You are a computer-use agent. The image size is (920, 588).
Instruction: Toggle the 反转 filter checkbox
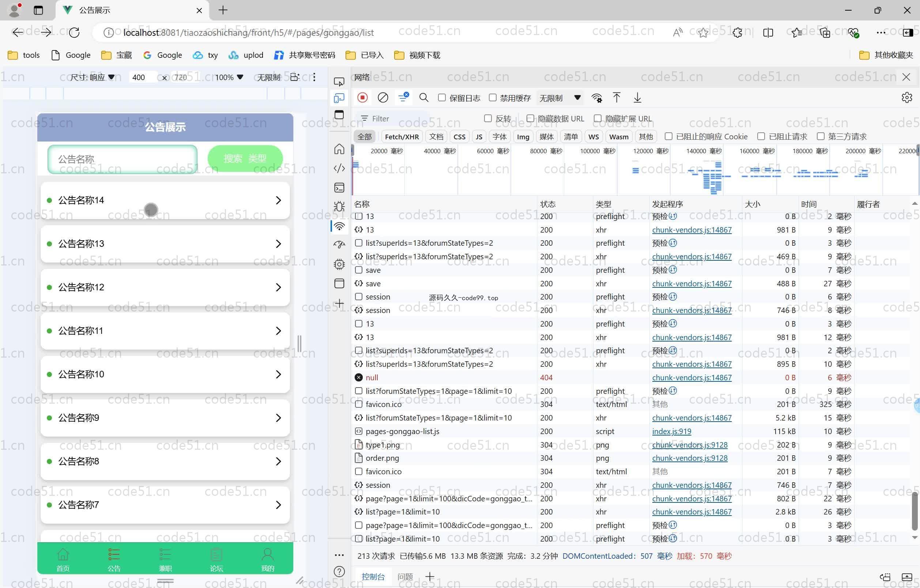coord(487,118)
